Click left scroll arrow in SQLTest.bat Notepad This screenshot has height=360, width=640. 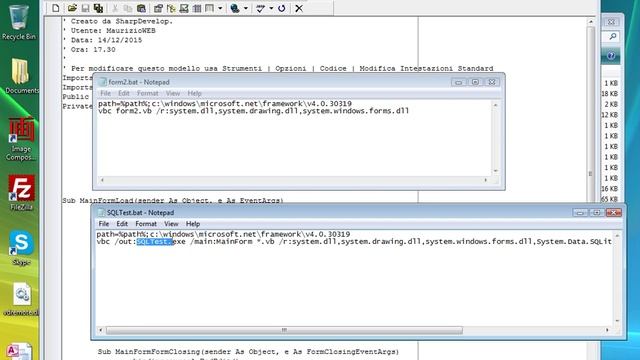point(101,330)
